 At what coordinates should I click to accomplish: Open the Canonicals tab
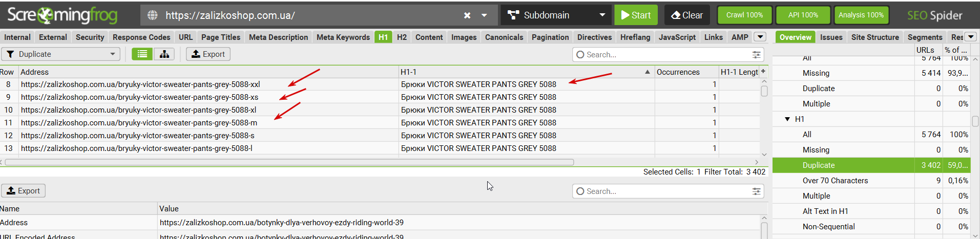[504, 37]
